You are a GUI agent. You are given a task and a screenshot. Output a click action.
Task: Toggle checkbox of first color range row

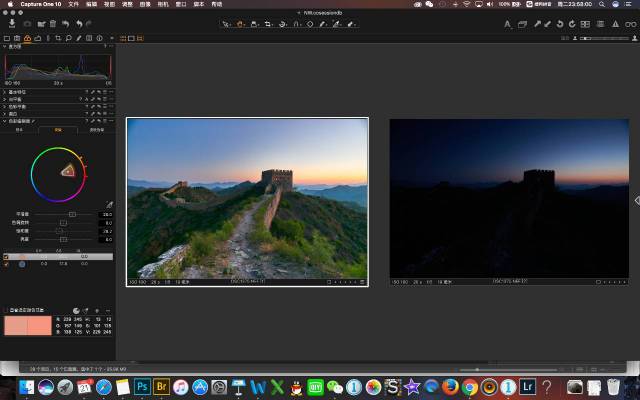tap(6, 257)
